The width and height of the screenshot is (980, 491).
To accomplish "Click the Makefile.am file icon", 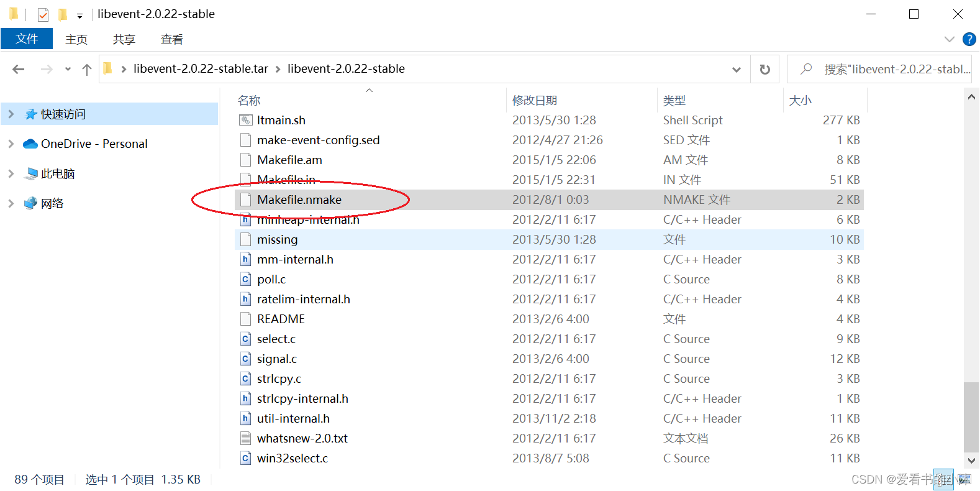I will [x=246, y=160].
